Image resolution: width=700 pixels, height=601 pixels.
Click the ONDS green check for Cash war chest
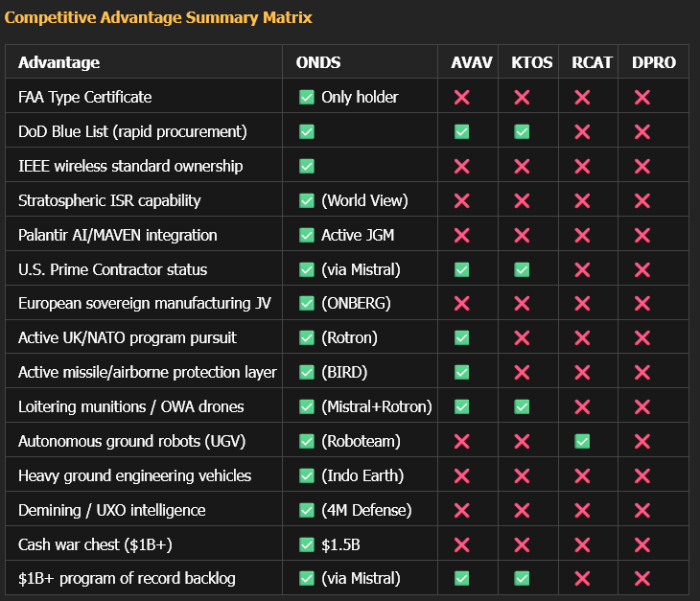tap(307, 544)
